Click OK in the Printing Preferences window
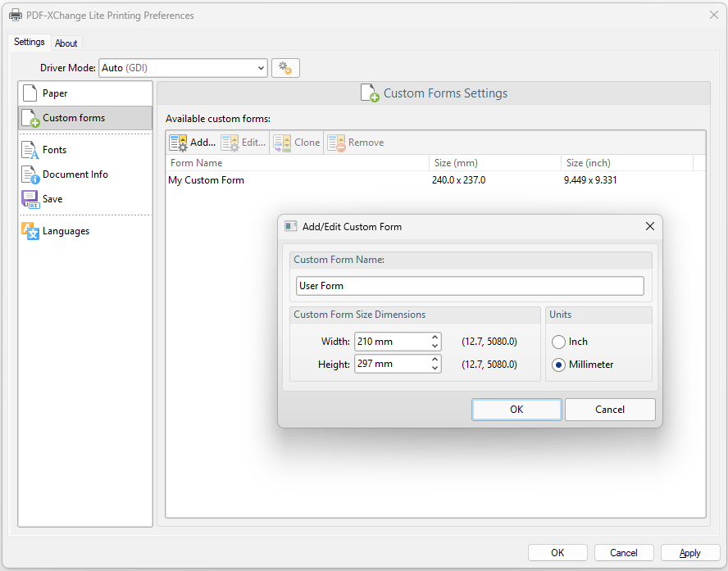This screenshot has height=571, width=728. (x=557, y=552)
